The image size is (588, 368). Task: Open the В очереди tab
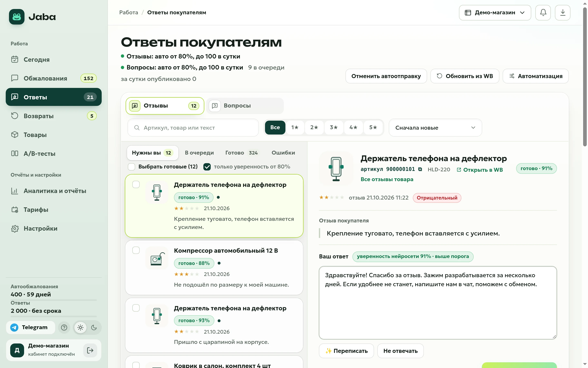[199, 153]
